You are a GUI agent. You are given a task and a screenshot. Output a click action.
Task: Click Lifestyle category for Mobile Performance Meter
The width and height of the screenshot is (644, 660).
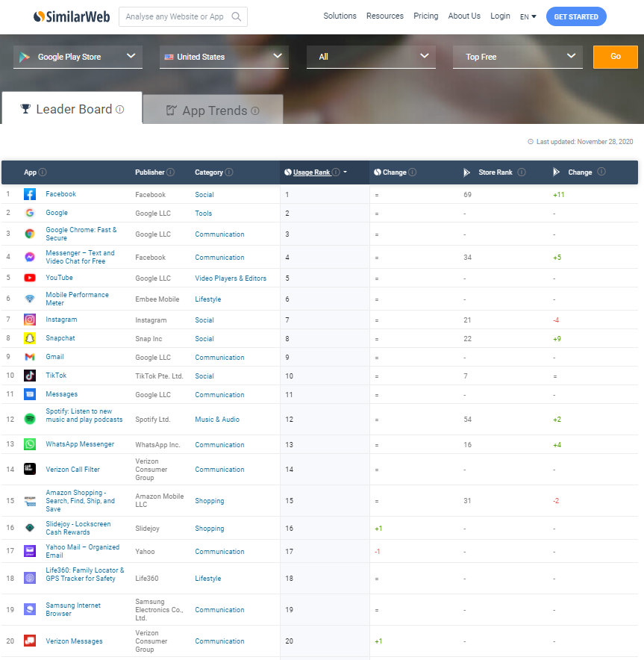(x=207, y=299)
